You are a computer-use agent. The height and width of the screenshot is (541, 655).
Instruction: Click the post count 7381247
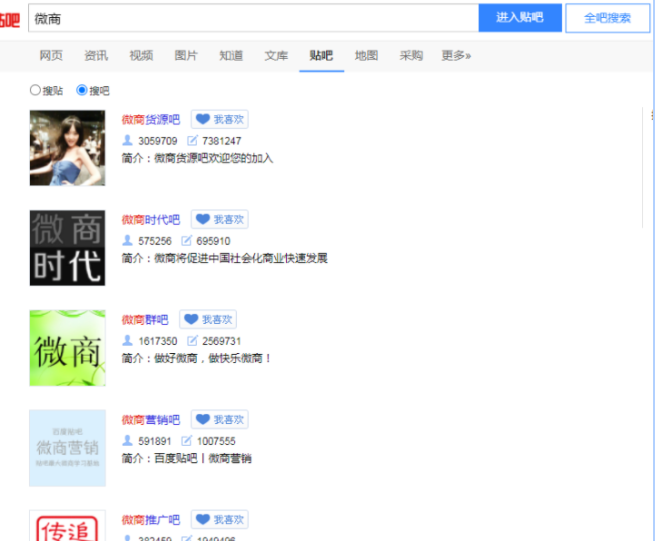pyautogui.click(x=222, y=141)
